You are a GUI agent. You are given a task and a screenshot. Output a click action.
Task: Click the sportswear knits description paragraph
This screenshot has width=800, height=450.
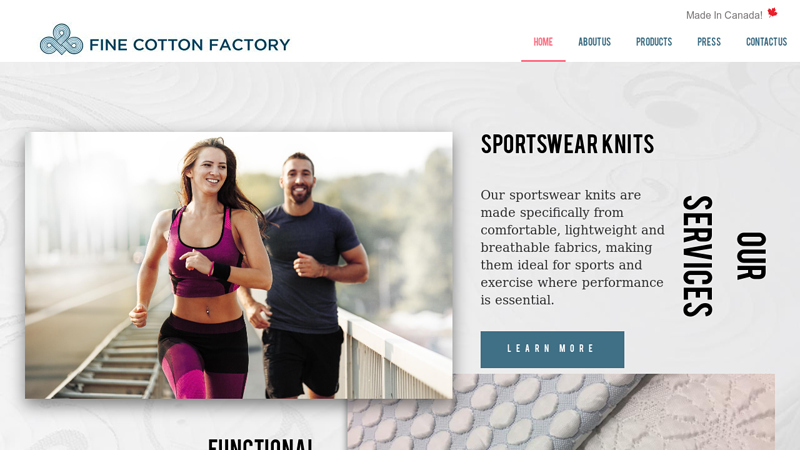coord(572,247)
